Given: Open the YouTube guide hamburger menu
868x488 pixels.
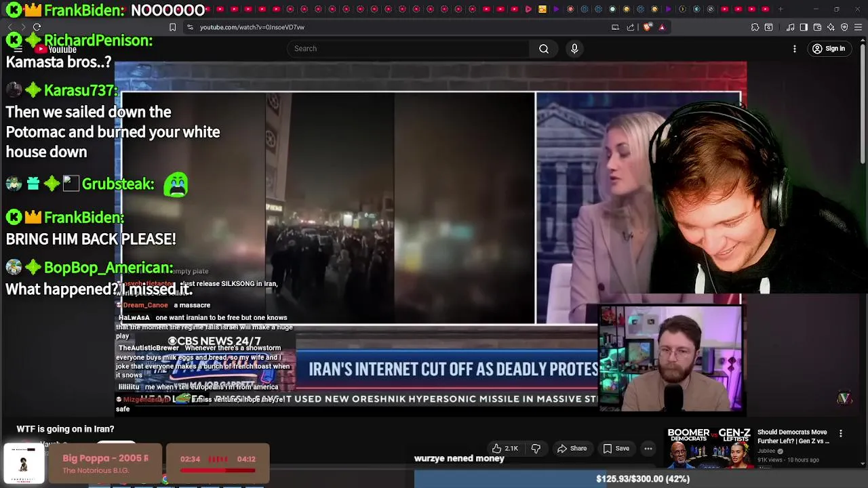Looking at the screenshot, I should pos(18,49).
